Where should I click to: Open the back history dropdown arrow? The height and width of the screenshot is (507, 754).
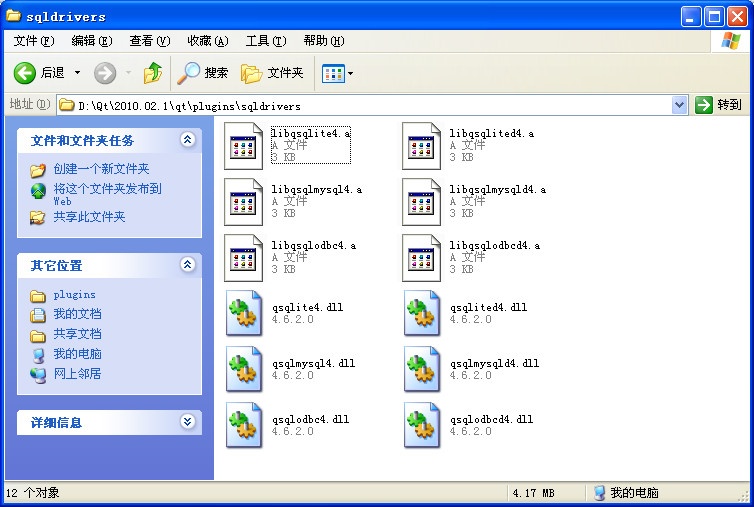[x=77, y=73]
